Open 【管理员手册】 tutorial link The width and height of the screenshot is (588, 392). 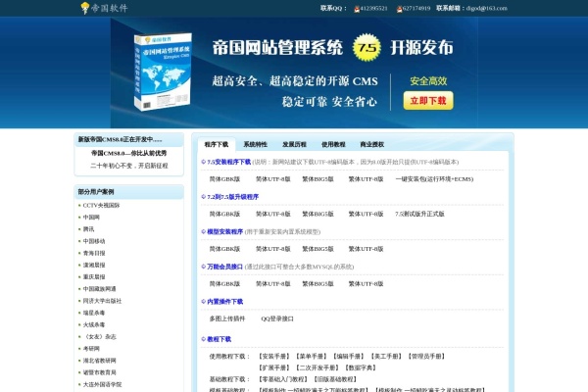(x=426, y=356)
